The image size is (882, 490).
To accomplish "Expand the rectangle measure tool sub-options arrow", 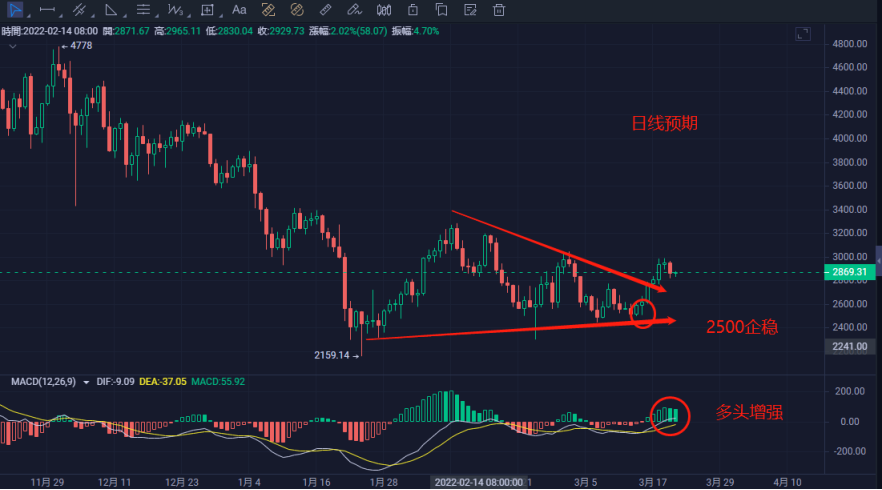I will (x=221, y=15).
